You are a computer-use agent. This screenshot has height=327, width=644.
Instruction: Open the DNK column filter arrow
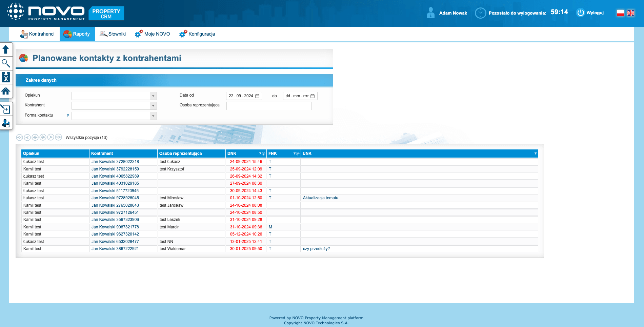(264, 154)
